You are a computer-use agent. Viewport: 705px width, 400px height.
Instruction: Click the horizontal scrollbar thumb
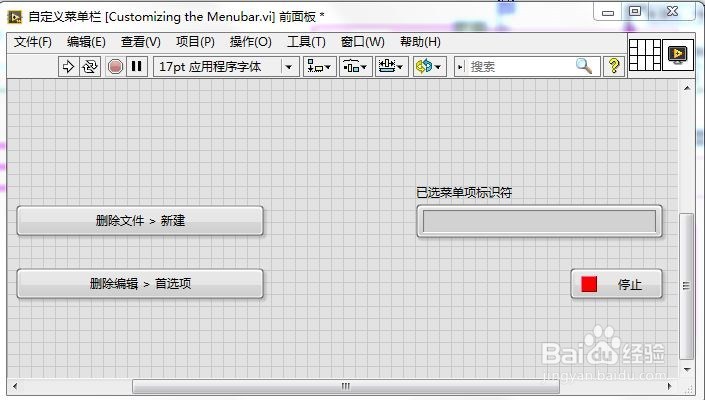point(346,386)
